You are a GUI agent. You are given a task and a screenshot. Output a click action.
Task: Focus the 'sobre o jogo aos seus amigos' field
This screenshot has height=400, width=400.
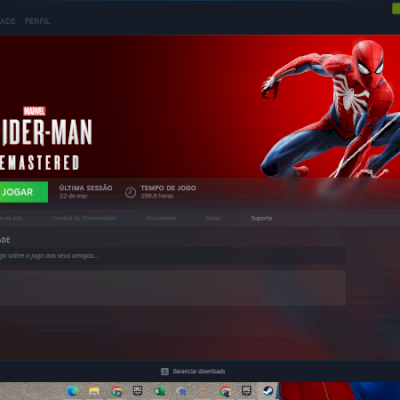click(x=173, y=256)
